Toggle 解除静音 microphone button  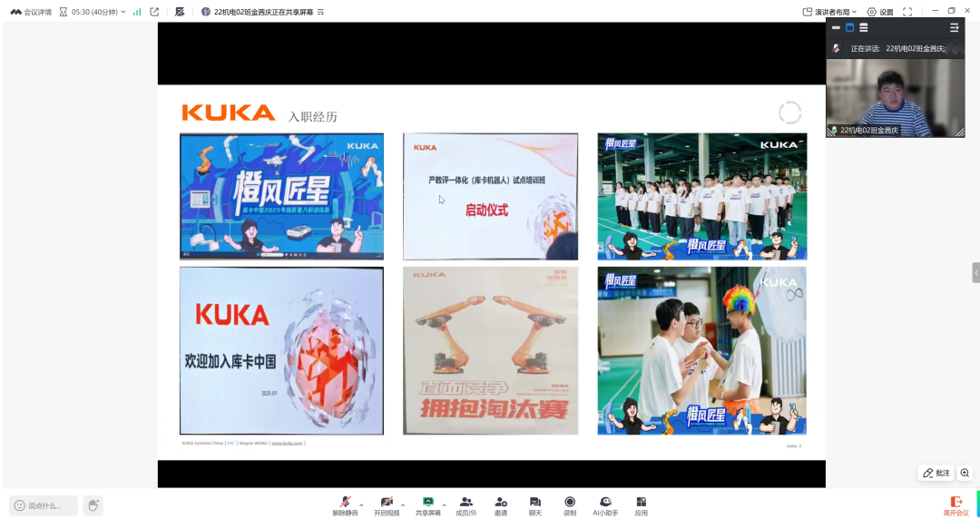345,506
